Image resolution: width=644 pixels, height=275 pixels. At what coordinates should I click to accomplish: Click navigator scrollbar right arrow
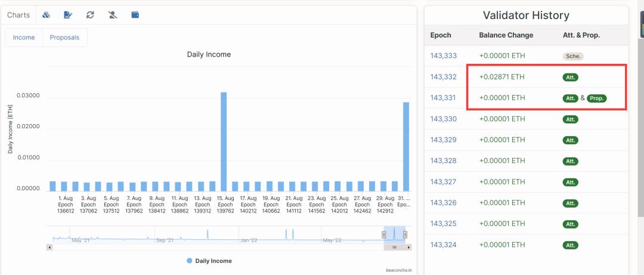click(408, 247)
